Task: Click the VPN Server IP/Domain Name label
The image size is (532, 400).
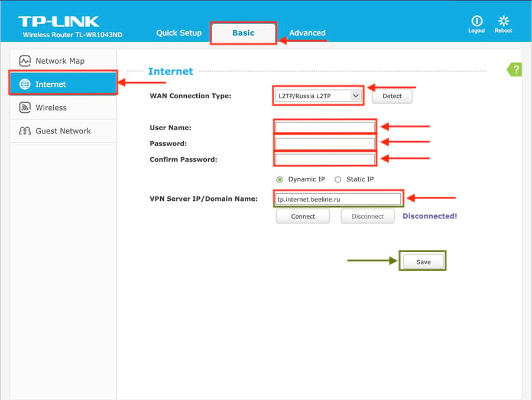Action: point(203,199)
